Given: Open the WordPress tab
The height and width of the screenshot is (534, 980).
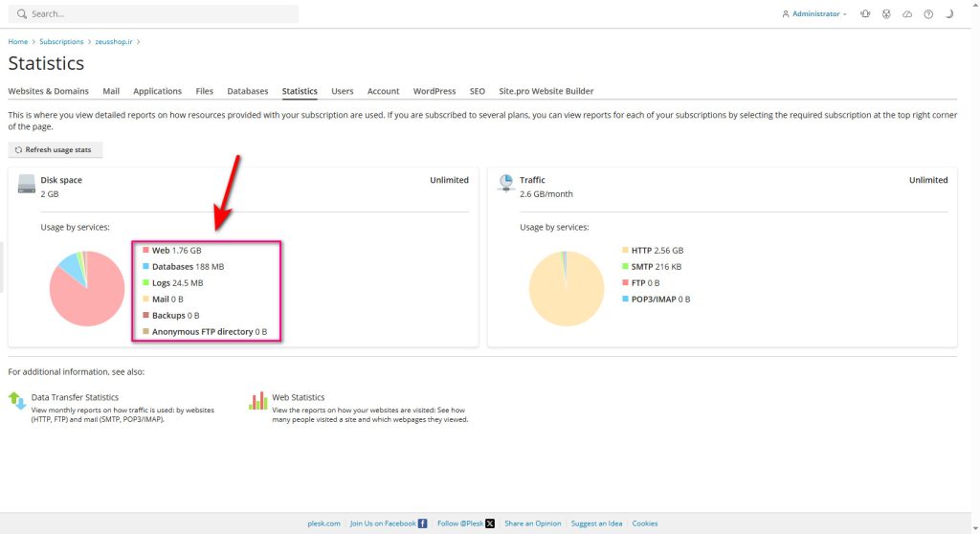Looking at the screenshot, I should click(434, 91).
